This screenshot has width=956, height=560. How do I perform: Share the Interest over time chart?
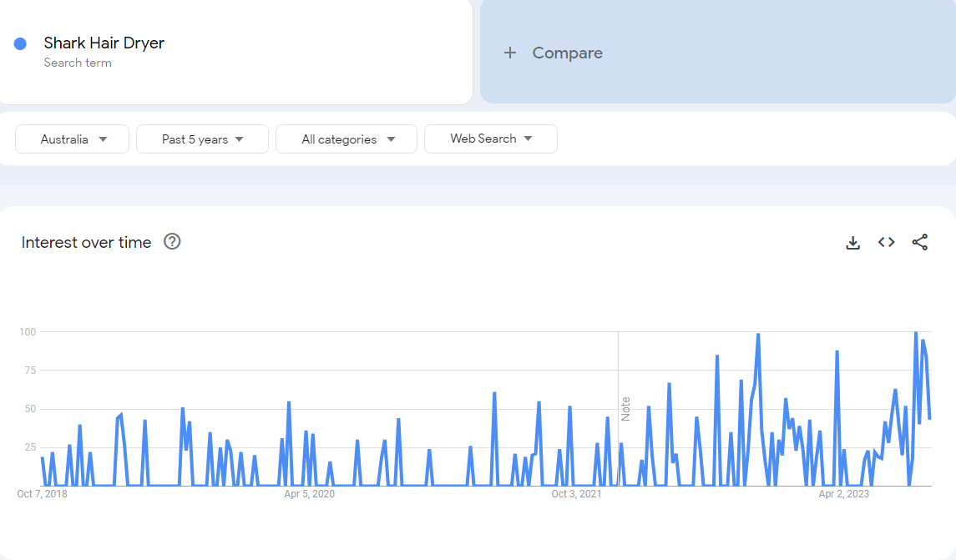click(x=920, y=243)
